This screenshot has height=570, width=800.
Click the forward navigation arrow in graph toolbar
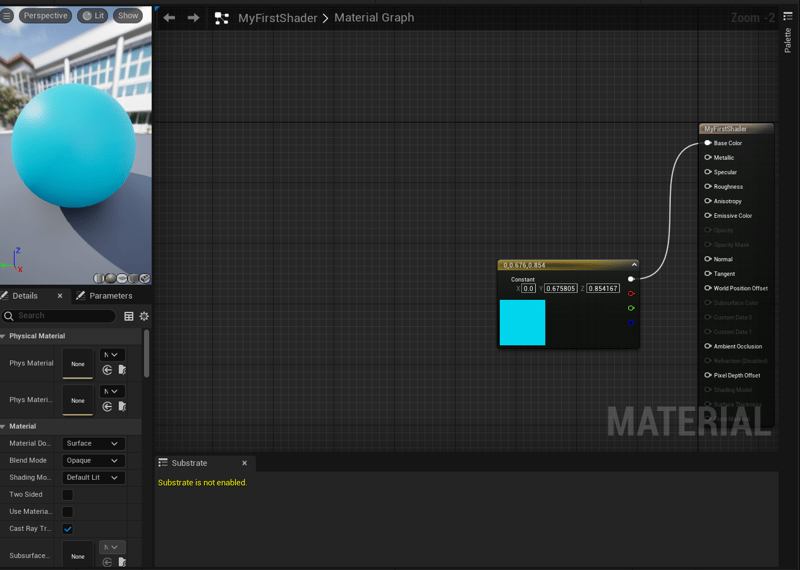tap(193, 18)
